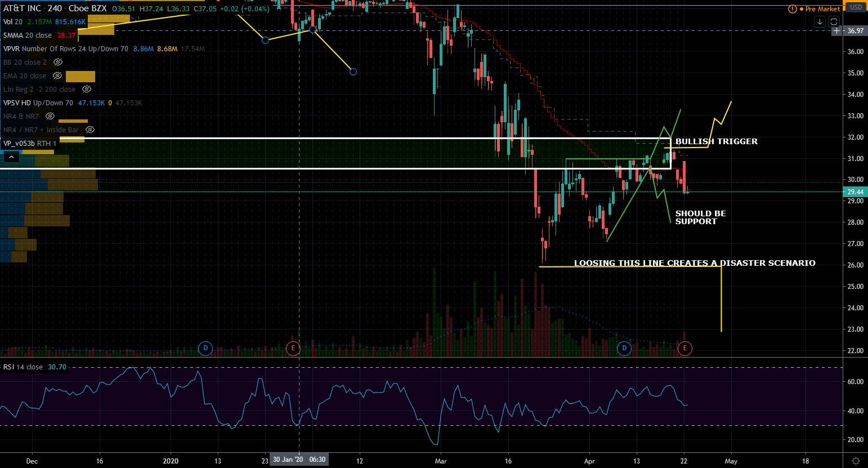Open the April earnings marker (E)
Viewport: 868px width, 468px height.
point(684,348)
